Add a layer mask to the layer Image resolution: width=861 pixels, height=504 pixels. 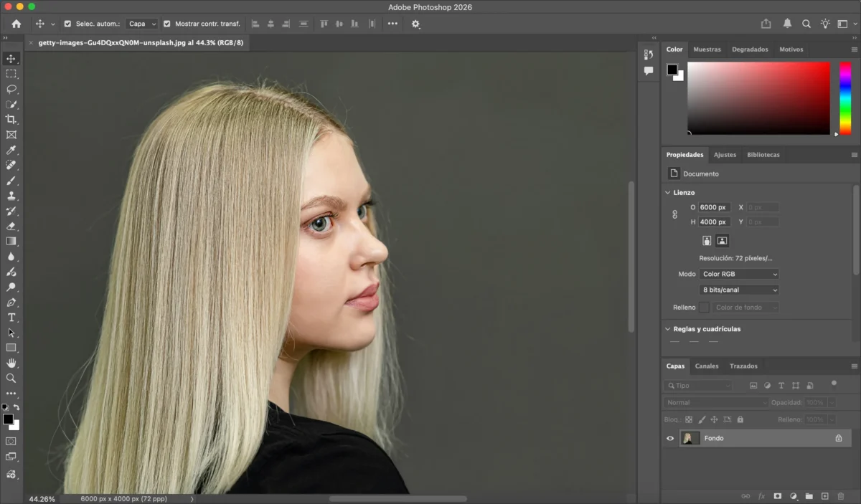pyautogui.click(x=777, y=496)
